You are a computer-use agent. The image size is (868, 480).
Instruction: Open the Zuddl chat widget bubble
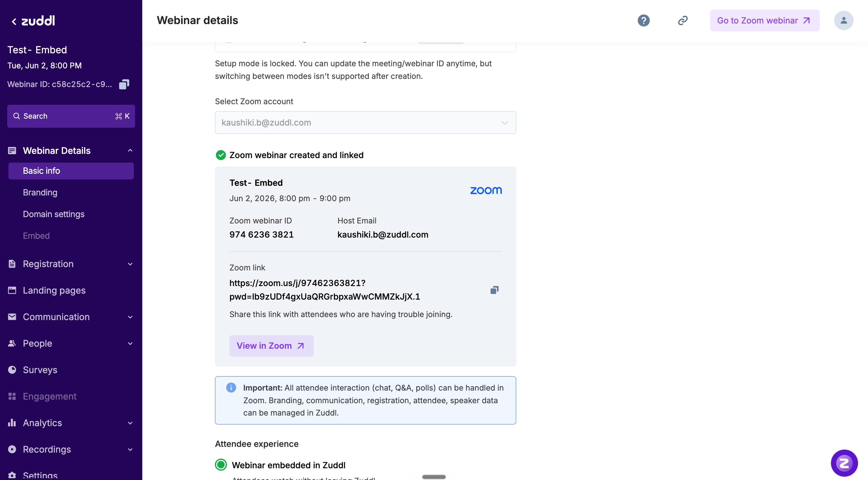click(x=844, y=463)
